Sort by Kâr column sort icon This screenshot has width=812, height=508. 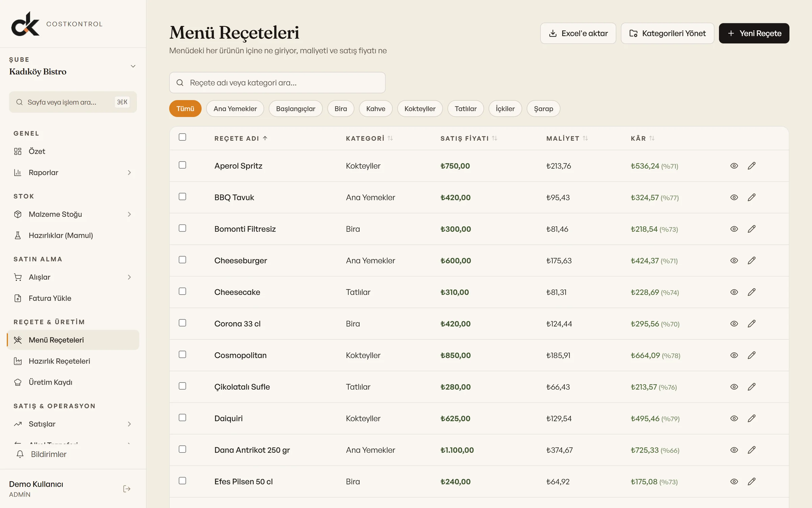pyautogui.click(x=652, y=138)
